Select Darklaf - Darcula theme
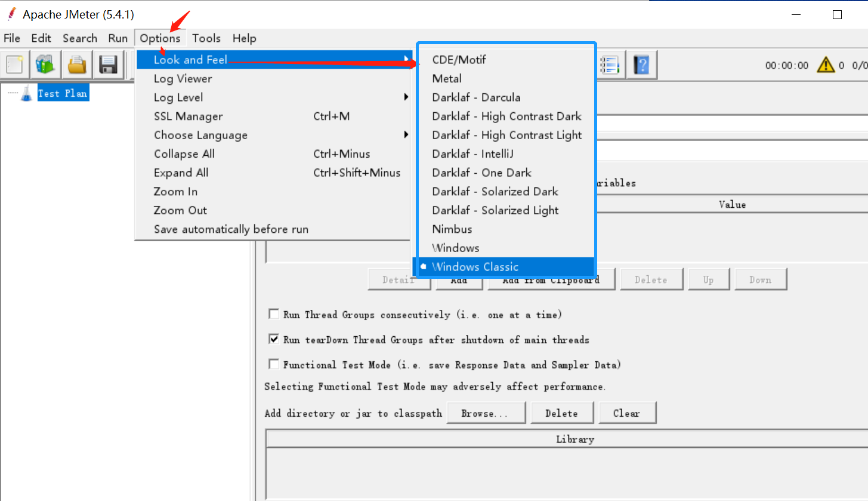Screen dimensions: 868x501 [506, 97]
